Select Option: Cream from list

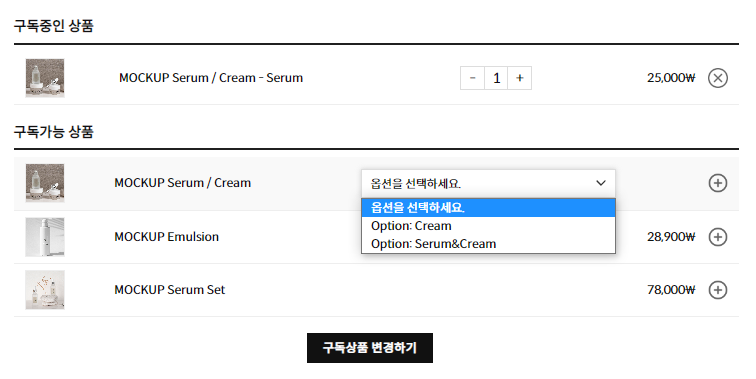pos(488,226)
